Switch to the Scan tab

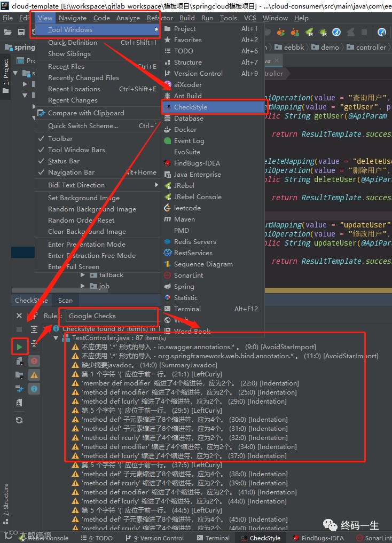pyautogui.click(x=66, y=301)
